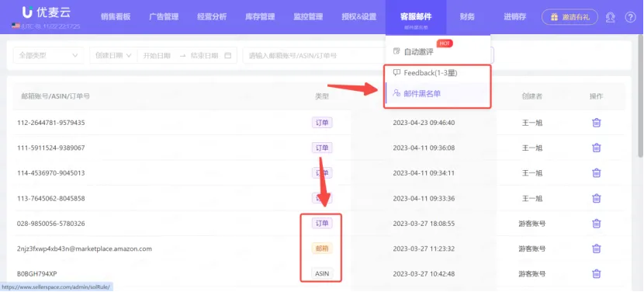Viewport: 644px width, 292px height.
Task: Click timestamp 2023-04-11 09:33:36
Action: (x=424, y=198)
